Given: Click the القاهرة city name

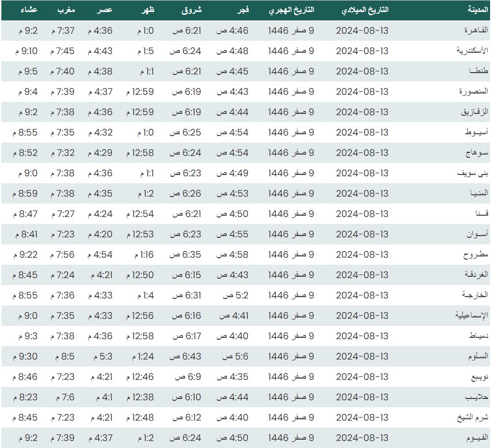Looking at the screenshot, I should tap(476, 31).
